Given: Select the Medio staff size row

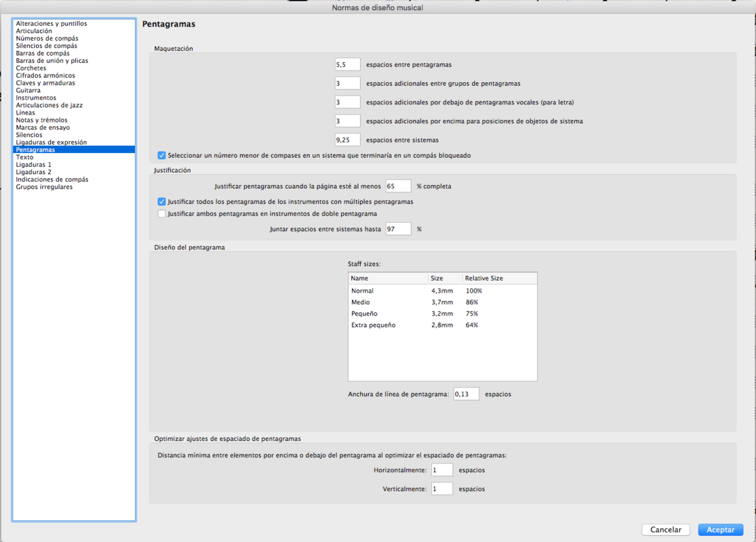Looking at the screenshot, I should coord(442,302).
